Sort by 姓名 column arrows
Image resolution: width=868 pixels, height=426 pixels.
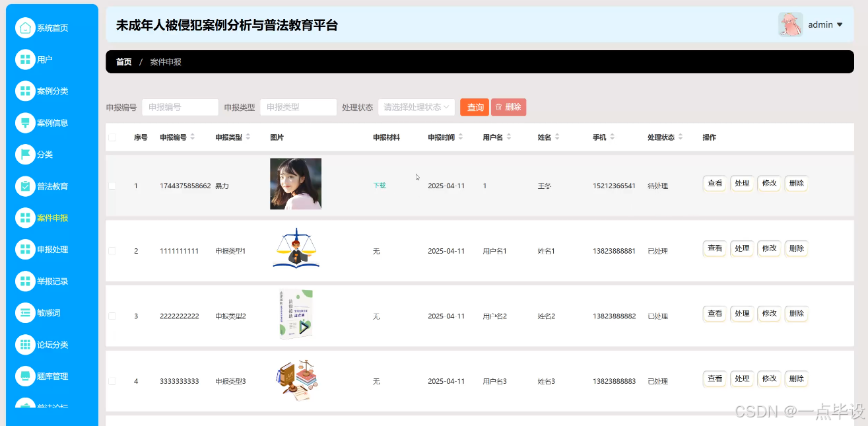coord(557,137)
